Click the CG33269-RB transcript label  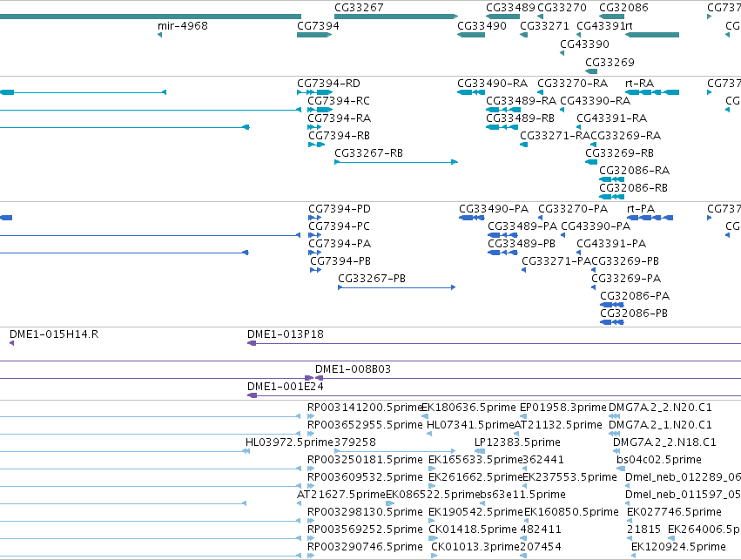pyautogui.click(x=620, y=153)
